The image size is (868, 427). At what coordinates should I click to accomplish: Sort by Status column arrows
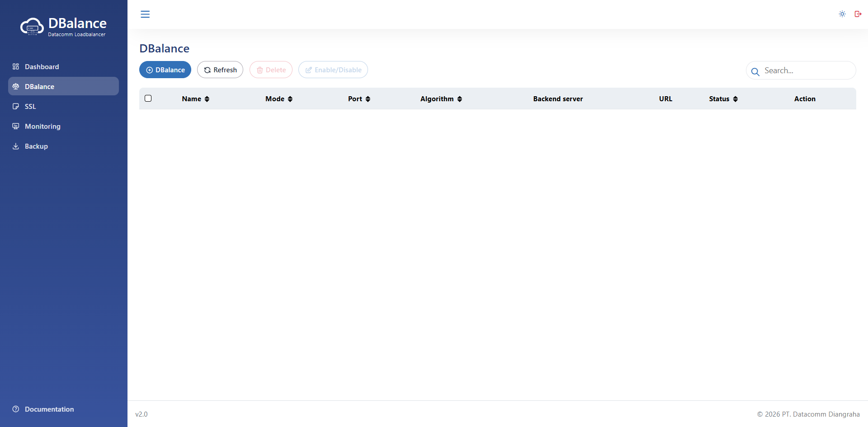tap(736, 99)
